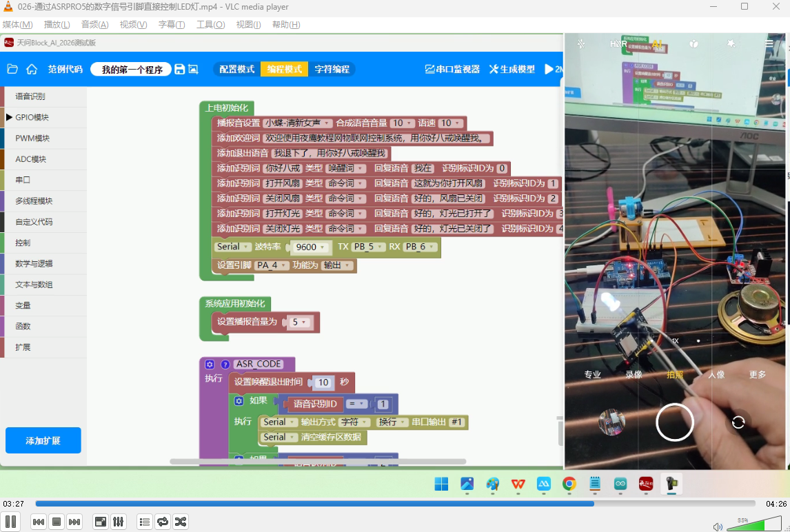Viewport: 790px width, 532px height.
Task: Switch to 字符编程 tab
Action: click(332, 69)
